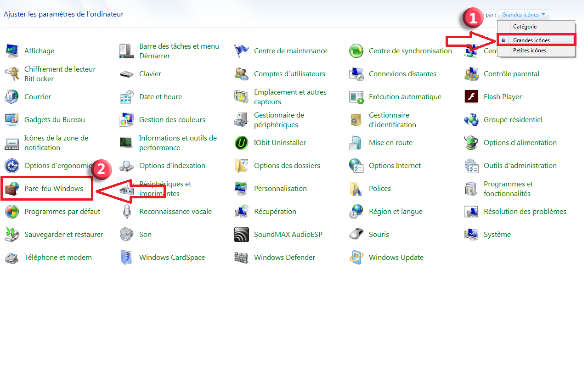
Task: Open the Options Internet globe icon
Action: (x=356, y=165)
